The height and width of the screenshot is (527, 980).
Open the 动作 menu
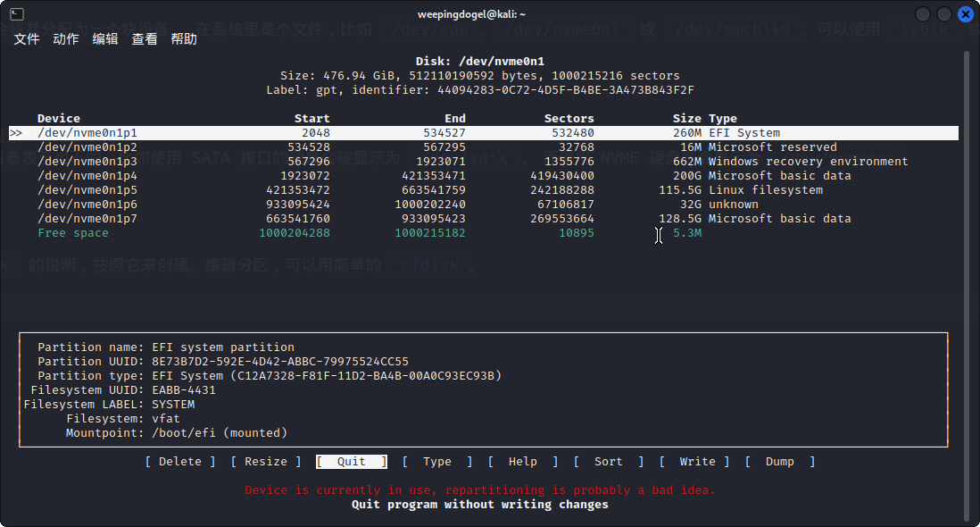pos(66,39)
